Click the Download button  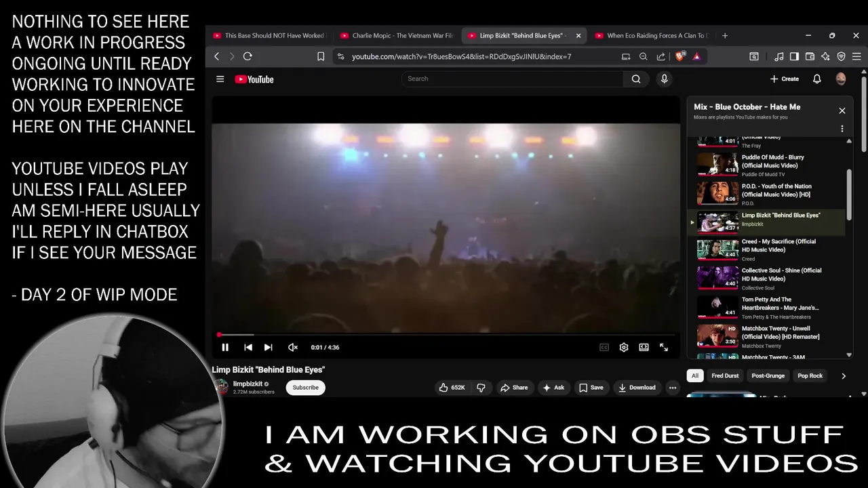click(x=637, y=388)
